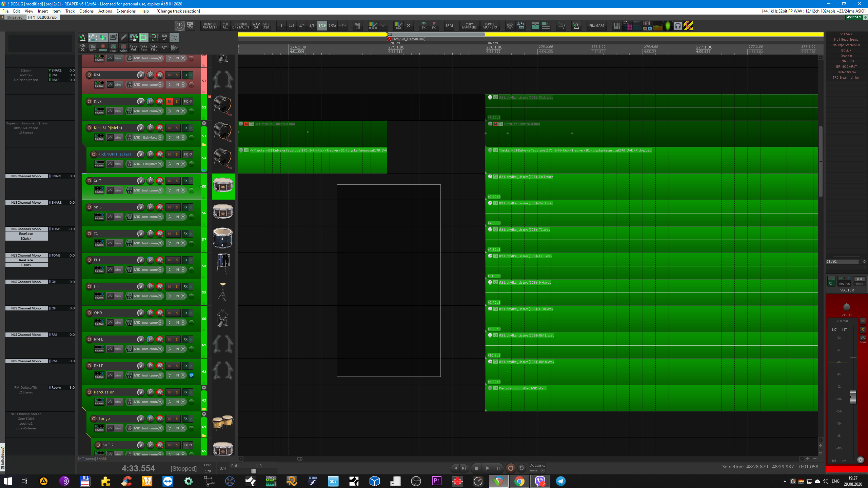Open routing for the HH track
Image resolution: width=868 pixels, height=488 pixels.
click(99, 296)
